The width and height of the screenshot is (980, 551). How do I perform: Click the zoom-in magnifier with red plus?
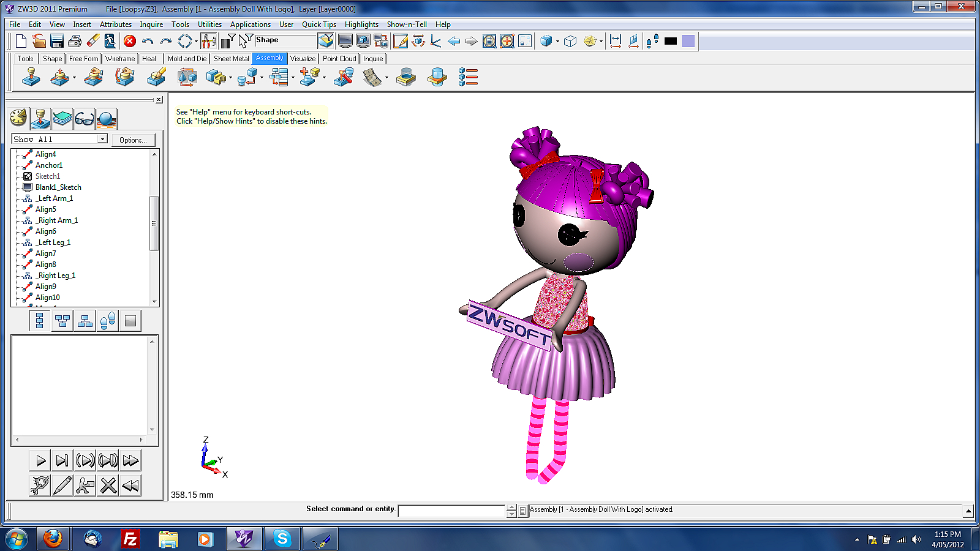coord(507,41)
